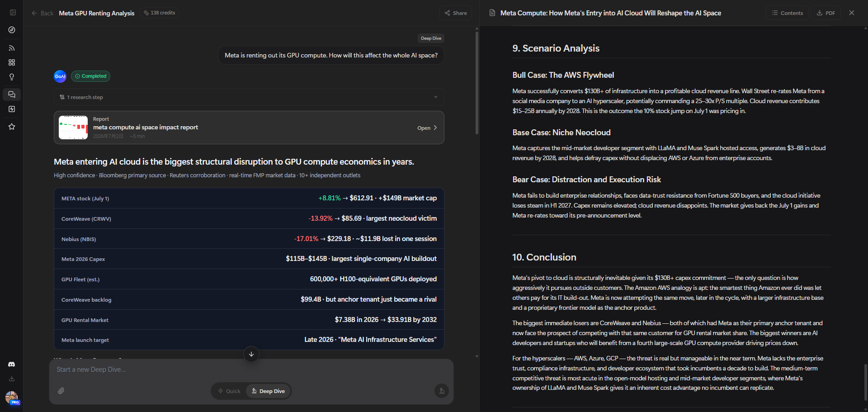Click the Base Case: Niche Neocloud heading
Screen dimensions: 868x412
coord(561,133)
